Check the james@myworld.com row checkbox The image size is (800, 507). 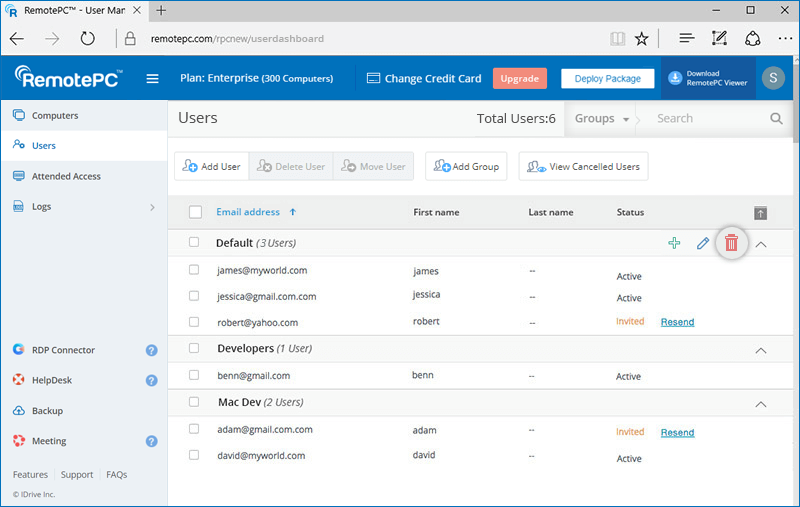point(194,270)
